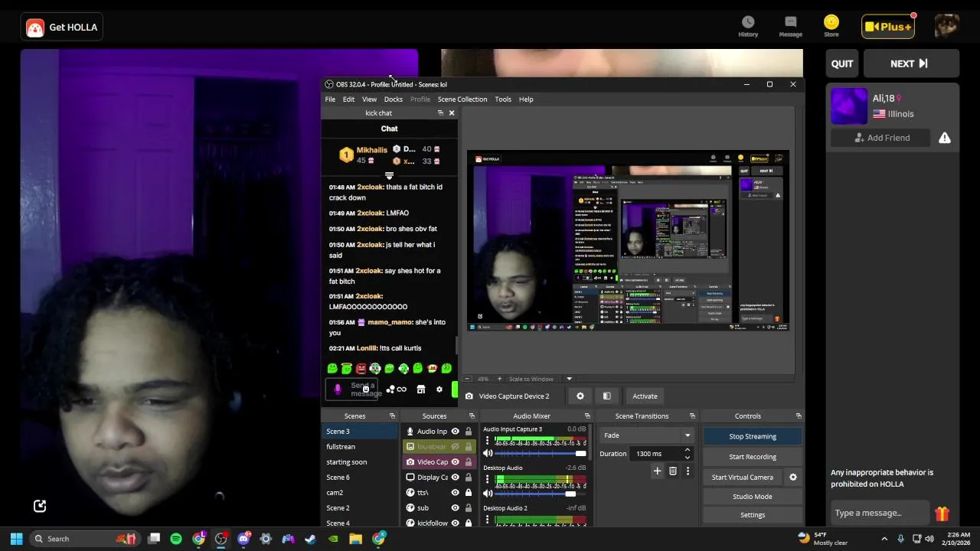
Task: Open the OBS Edit menu
Action: [x=348, y=99]
